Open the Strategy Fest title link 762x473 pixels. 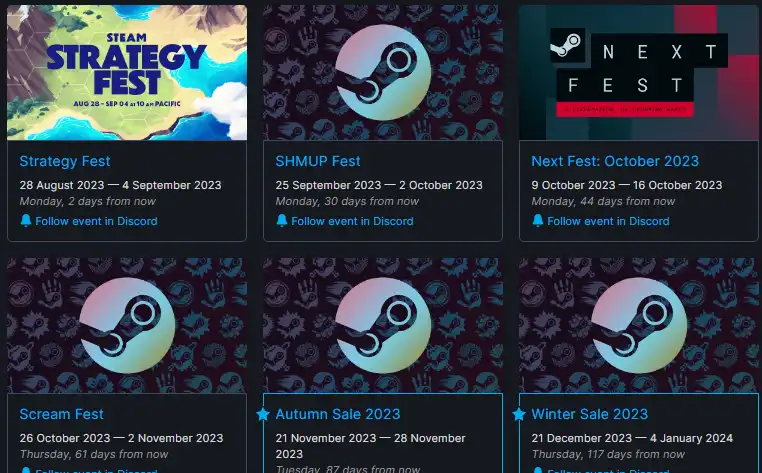(x=65, y=161)
